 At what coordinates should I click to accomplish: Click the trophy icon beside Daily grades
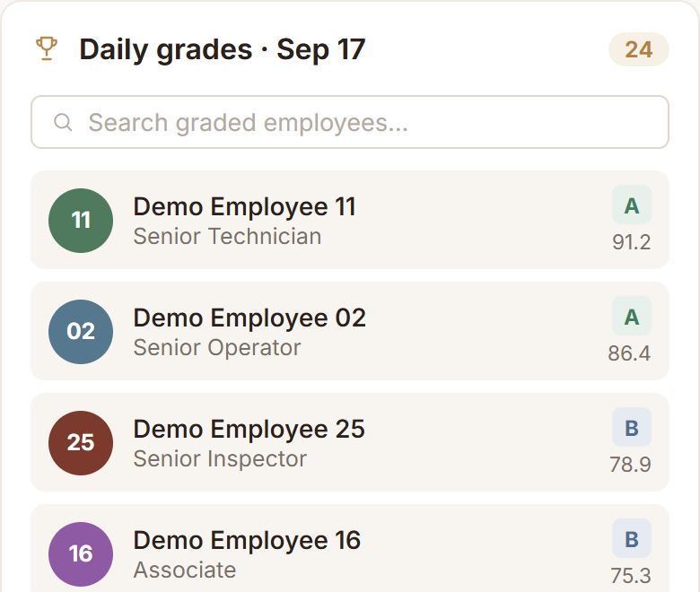[47, 48]
